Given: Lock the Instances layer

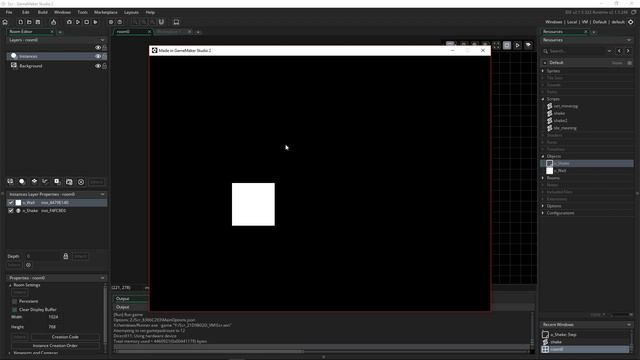Looking at the screenshot, I should click(x=104, y=56).
